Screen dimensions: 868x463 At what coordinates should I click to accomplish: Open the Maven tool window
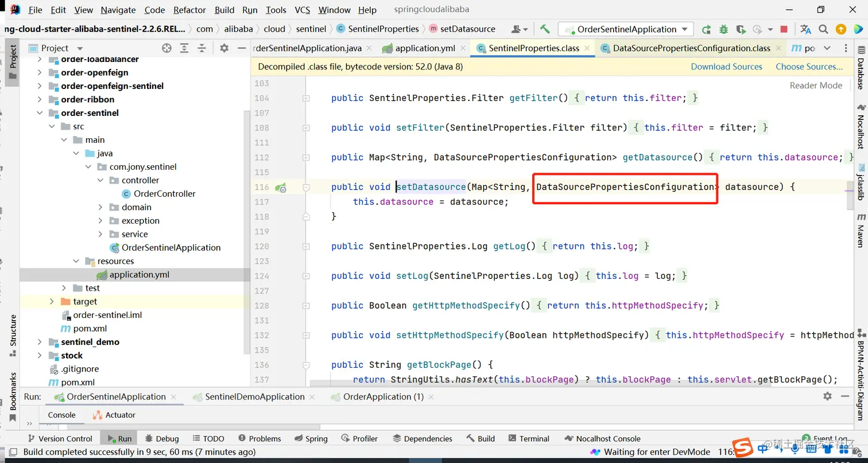[x=861, y=229]
